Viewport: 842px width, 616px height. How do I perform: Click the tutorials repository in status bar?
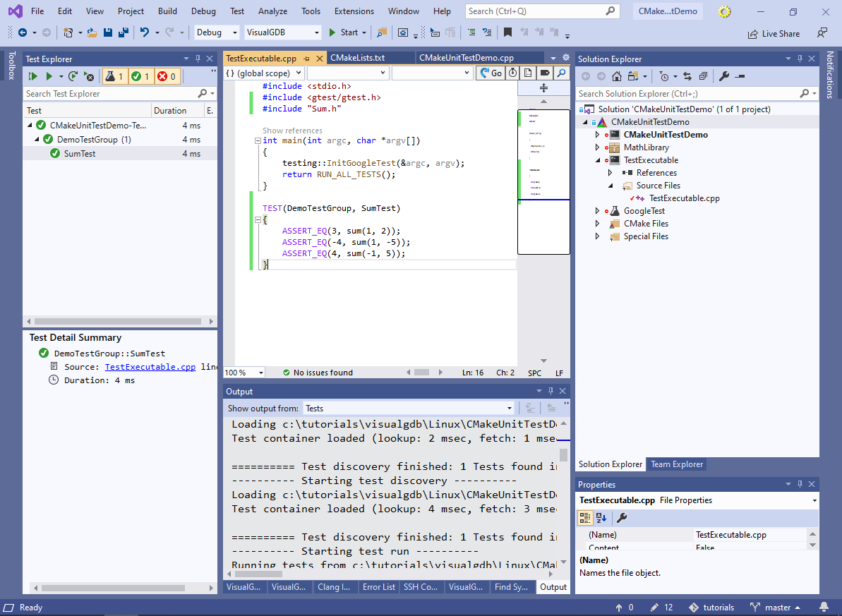pyautogui.click(x=711, y=608)
